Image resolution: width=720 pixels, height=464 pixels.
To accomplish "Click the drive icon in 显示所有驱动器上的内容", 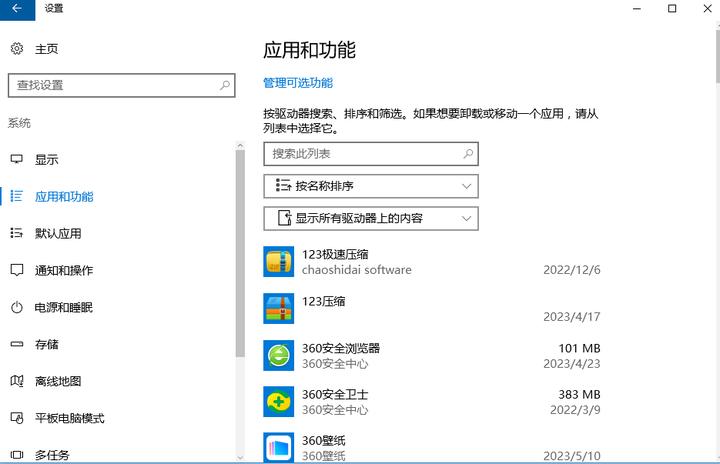I will coord(285,218).
